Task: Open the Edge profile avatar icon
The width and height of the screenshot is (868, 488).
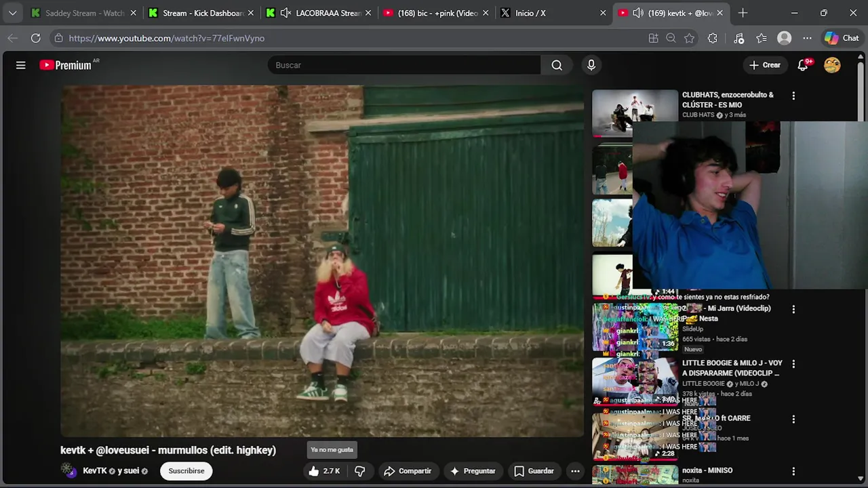Action: 785,39
